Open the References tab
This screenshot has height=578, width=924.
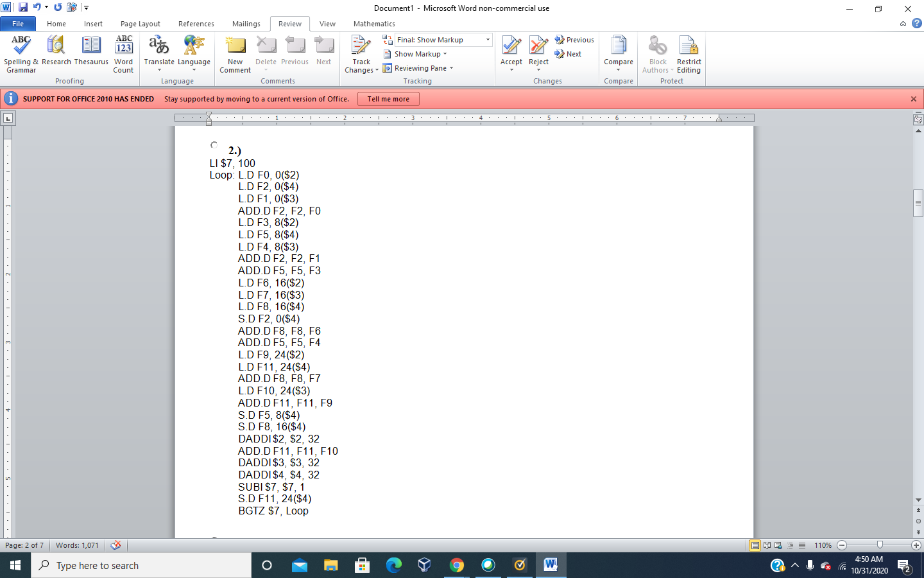tap(196, 24)
